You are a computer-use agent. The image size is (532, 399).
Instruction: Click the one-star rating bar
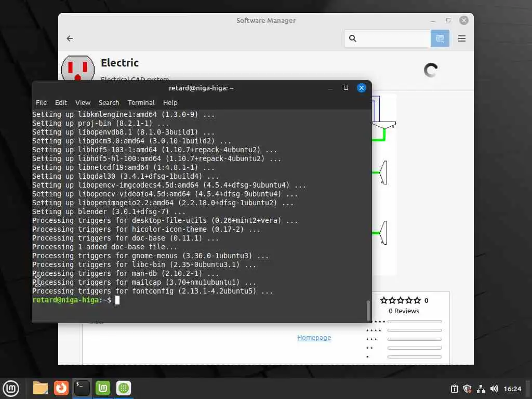click(414, 356)
